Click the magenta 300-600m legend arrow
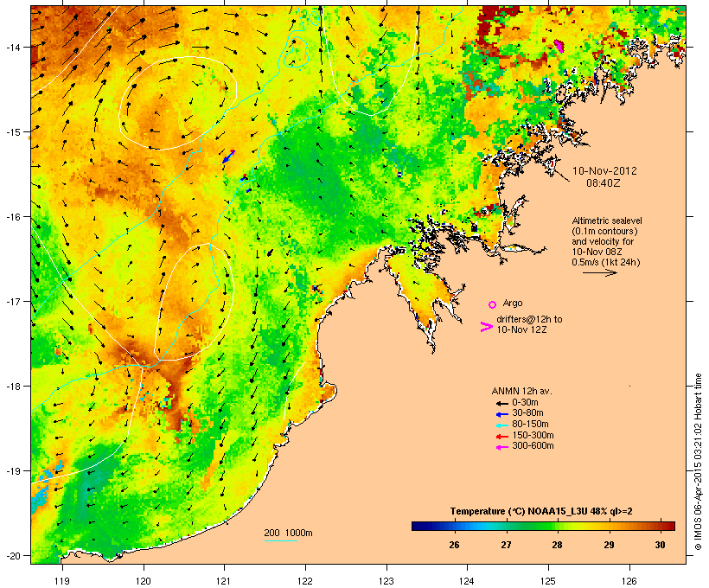The width and height of the screenshot is (709, 588). click(x=501, y=447)
